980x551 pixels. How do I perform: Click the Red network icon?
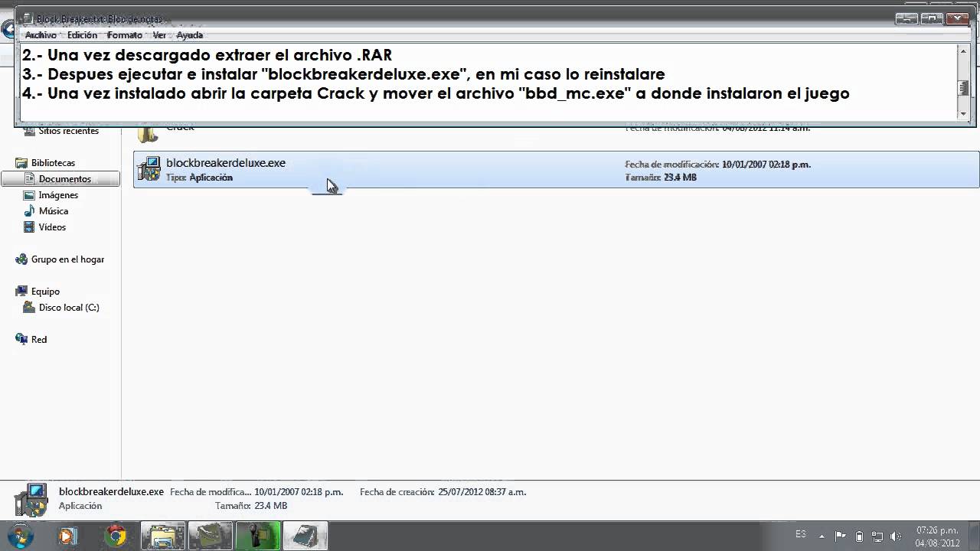pyautogui.click(x=21, y=340)
